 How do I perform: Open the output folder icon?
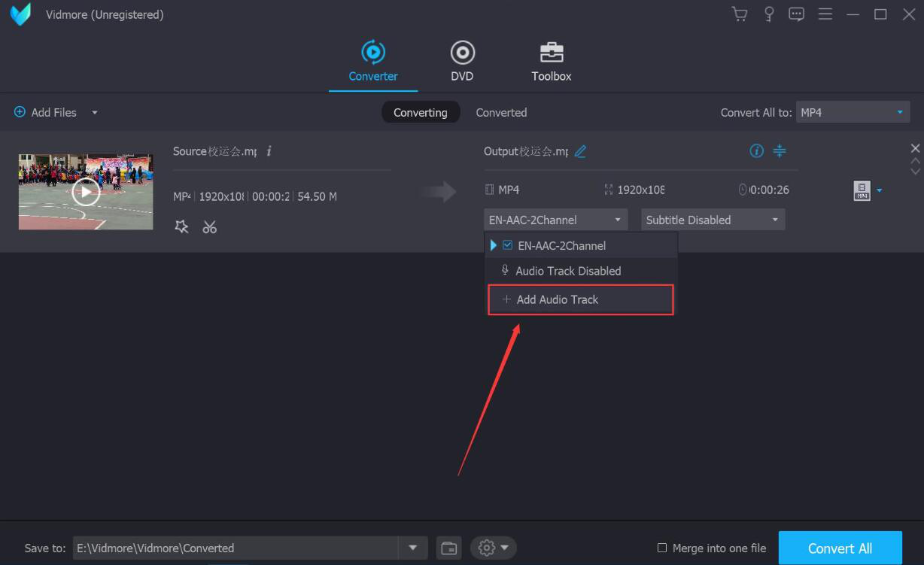449,548
